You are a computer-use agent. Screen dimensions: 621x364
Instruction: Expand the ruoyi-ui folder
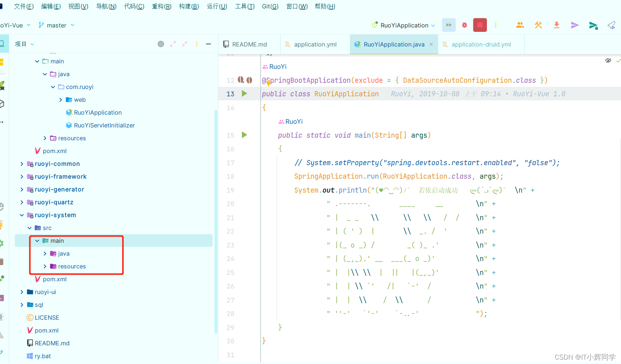[x=22, y=292]
